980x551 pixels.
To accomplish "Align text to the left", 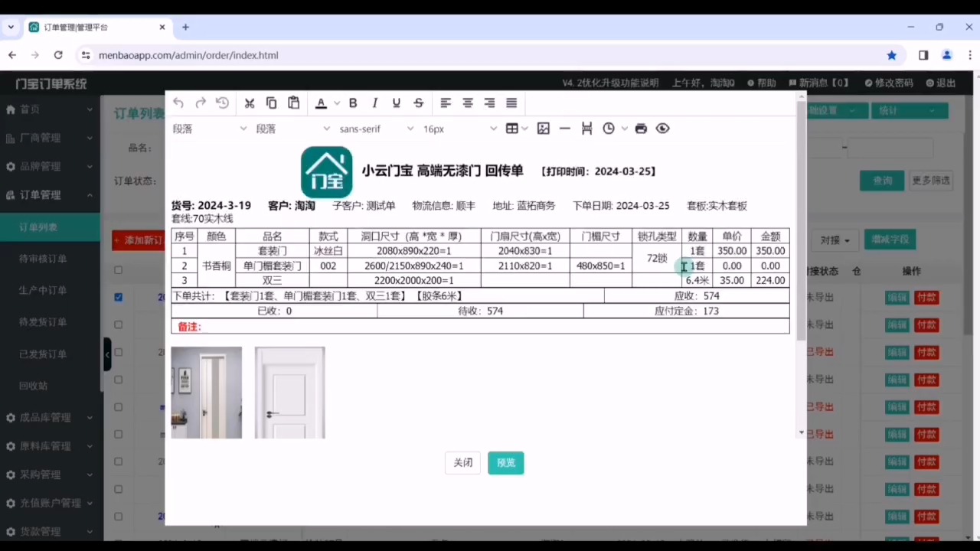I will point(446,103).
